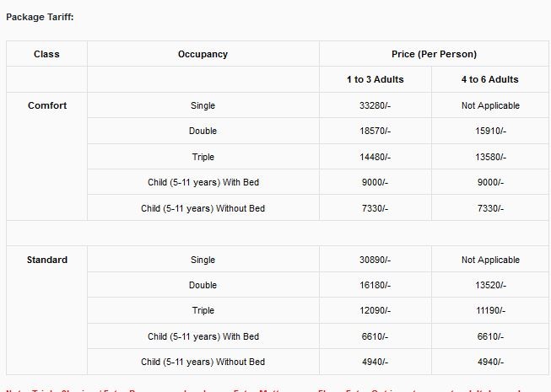Click the Occupancy column header

tap(203, 54)
